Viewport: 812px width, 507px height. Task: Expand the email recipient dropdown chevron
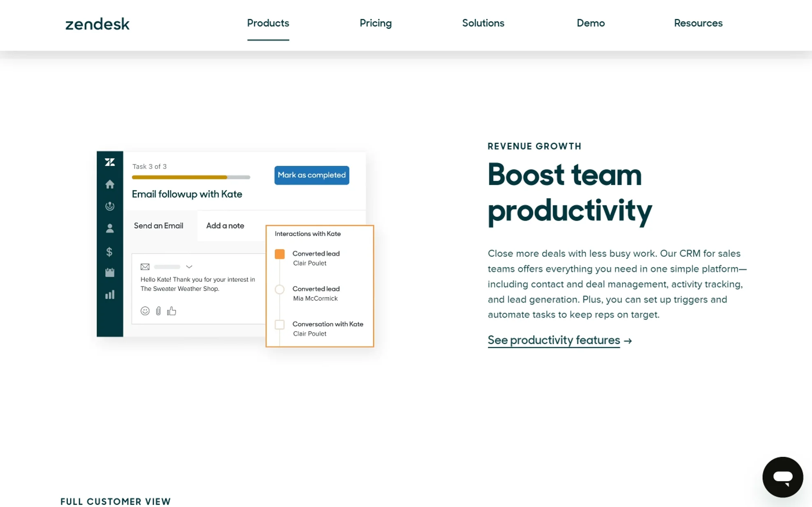coord(189,267)
